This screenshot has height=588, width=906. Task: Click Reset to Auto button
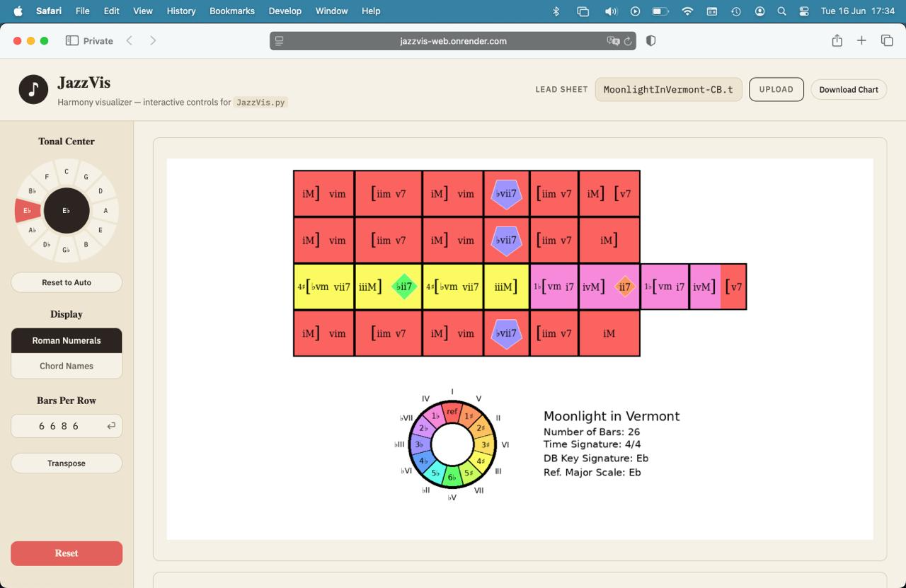(67, 282)
